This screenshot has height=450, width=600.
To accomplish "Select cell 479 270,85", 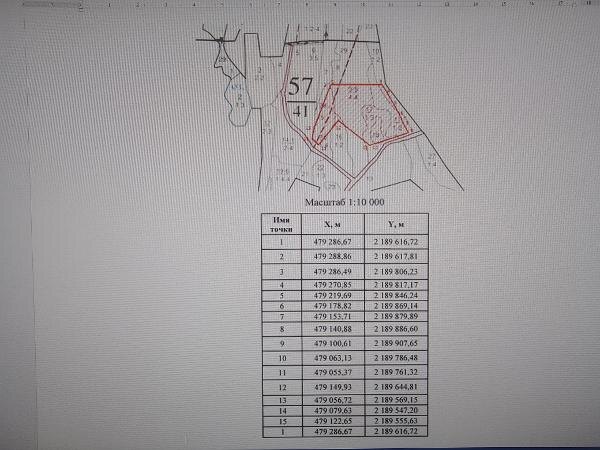I will click(x=333, y=285).
